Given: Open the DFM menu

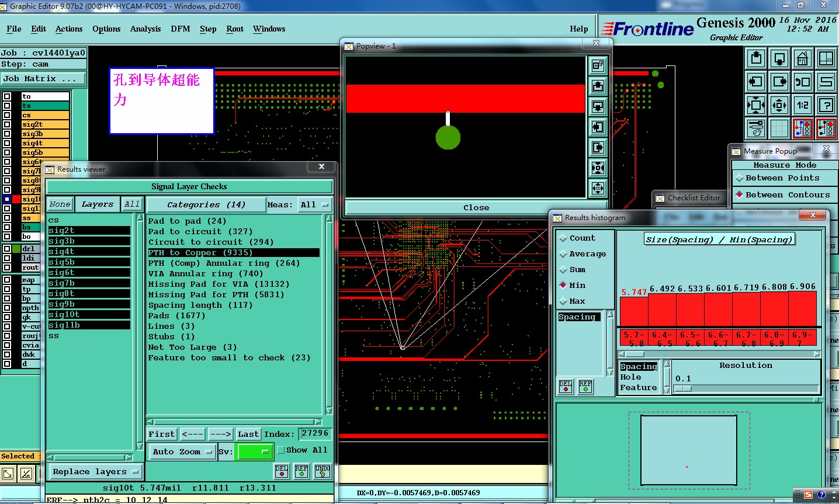Looking at the screenshot, I should click(x=180, y=29).
